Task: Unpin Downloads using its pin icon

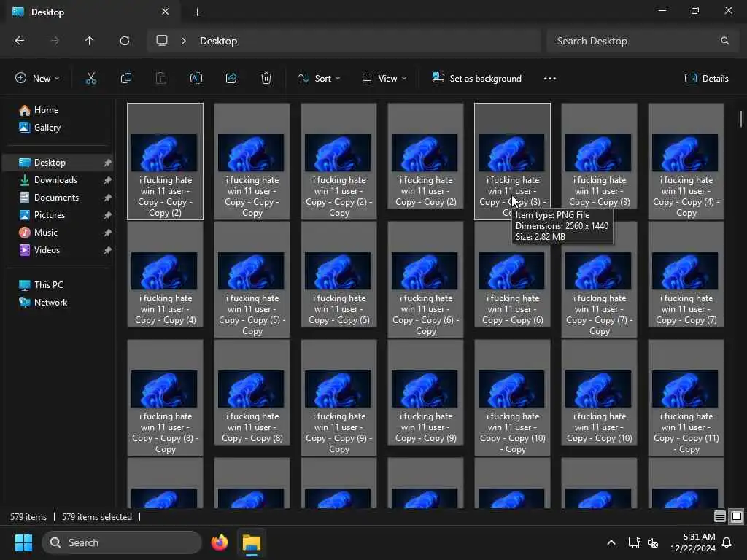Action: coord(108,180)
